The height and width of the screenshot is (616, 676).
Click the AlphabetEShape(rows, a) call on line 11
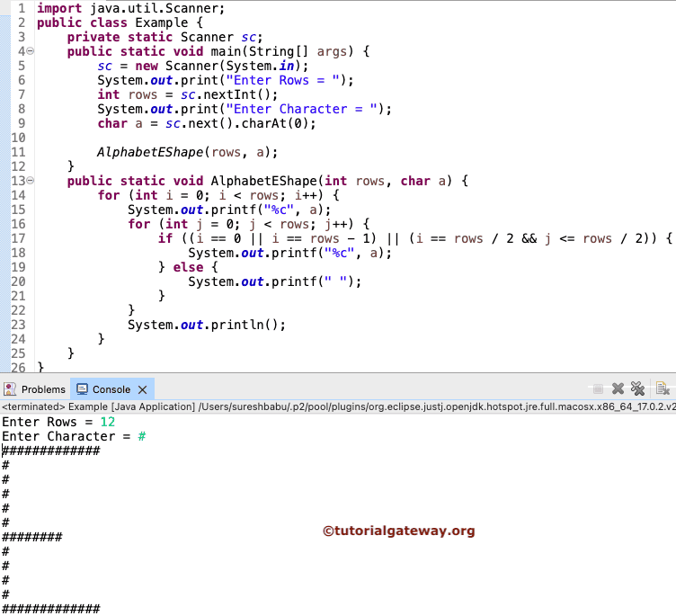187,152
